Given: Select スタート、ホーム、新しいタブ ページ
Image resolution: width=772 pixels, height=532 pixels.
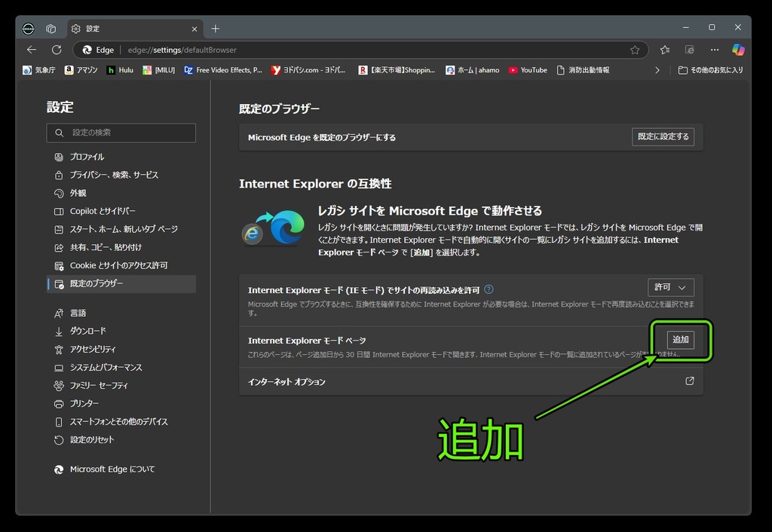Looking at the screenshot, I should (121, 229).
